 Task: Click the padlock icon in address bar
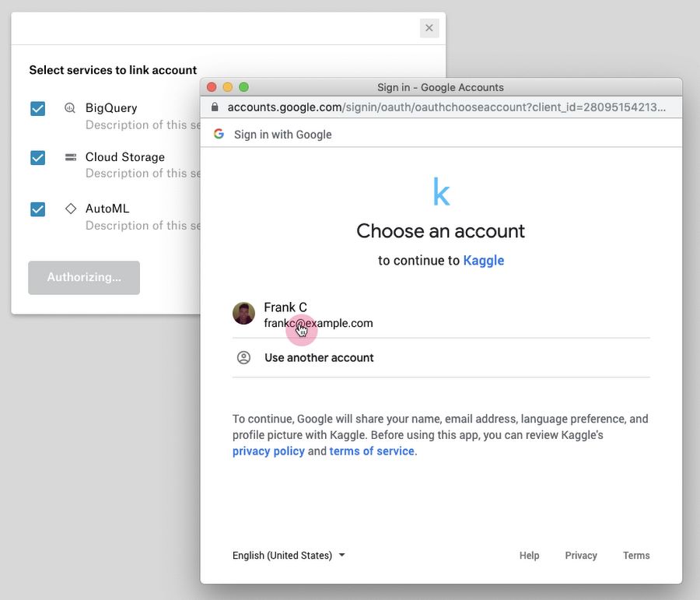tap(215, 107)
